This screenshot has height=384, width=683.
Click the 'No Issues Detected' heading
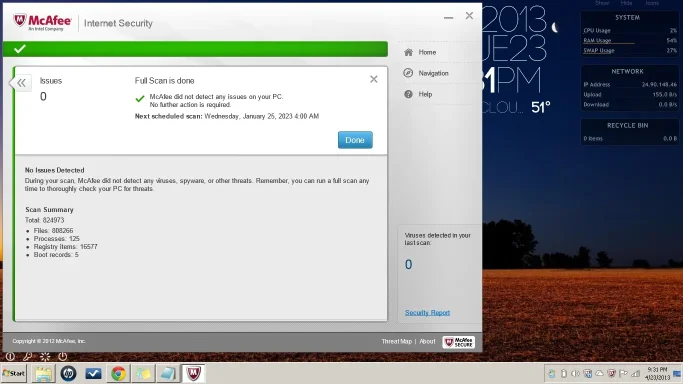tap(54, 170)
